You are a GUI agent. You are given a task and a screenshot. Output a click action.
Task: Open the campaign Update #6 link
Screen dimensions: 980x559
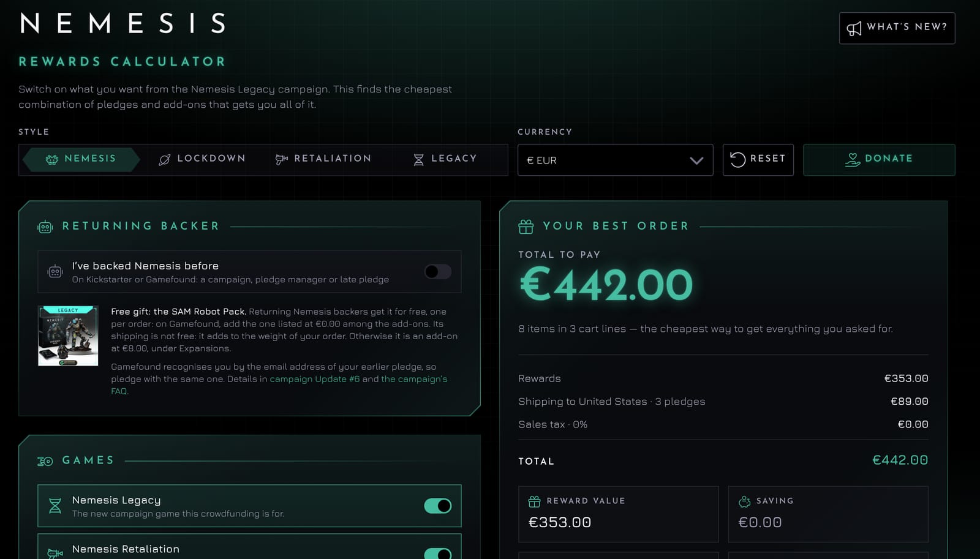315,379
